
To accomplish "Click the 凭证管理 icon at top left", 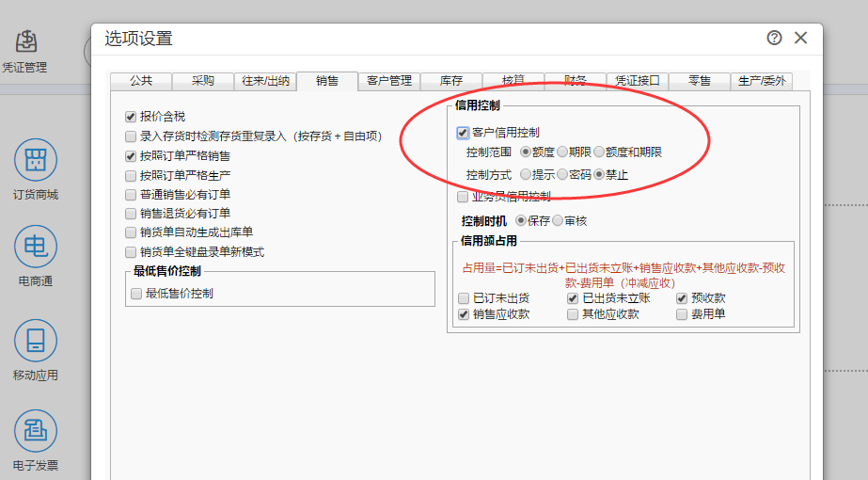I will (25, 42).
